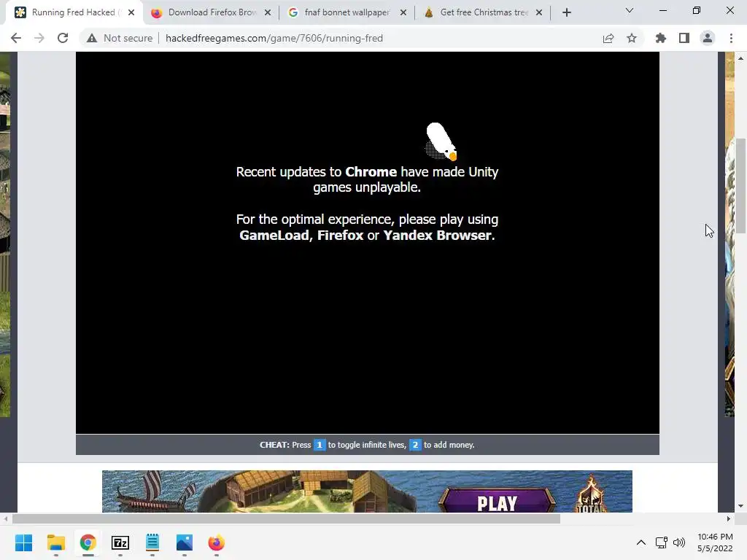
Task: Open the Windows Start menu
Action: click(23, 542)
